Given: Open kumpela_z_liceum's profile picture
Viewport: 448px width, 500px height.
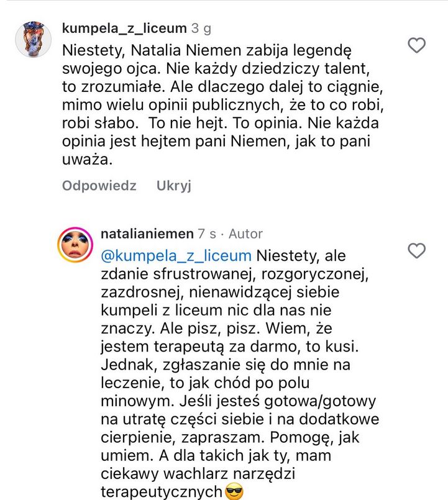Looking at the screenshot, I should [34, 31].
